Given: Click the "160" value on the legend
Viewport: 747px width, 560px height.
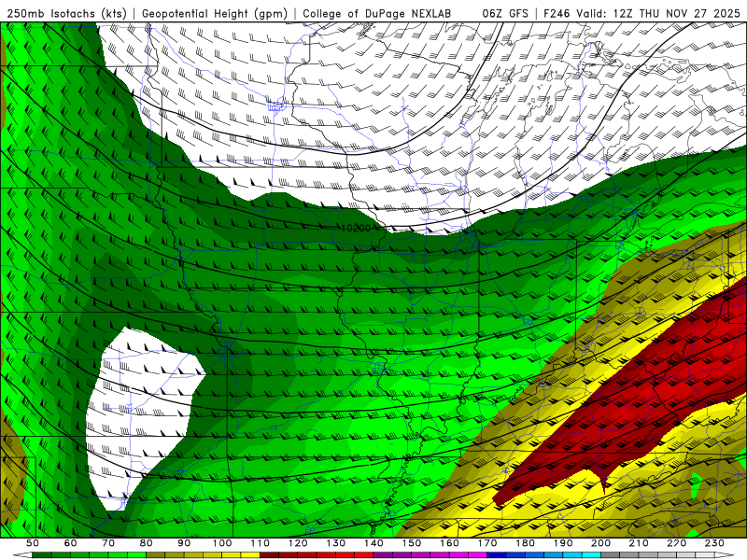Looking at the screenshot, I should (x=449, y=543).
